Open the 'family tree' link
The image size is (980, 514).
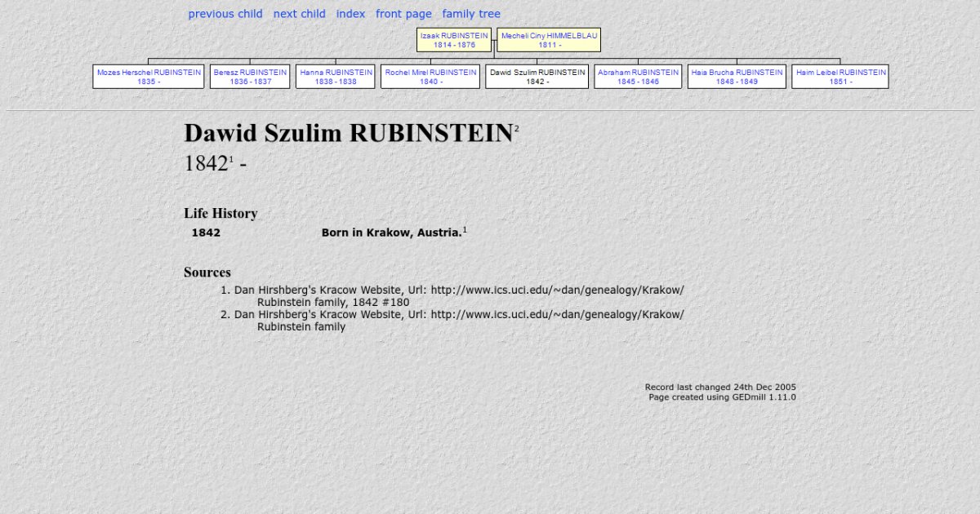(x=471, y=14)
